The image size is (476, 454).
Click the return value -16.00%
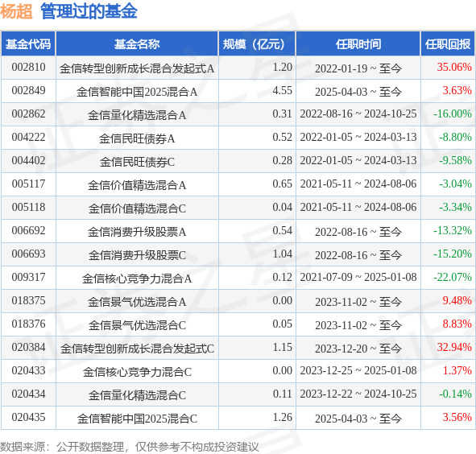(x=453, y=113)
